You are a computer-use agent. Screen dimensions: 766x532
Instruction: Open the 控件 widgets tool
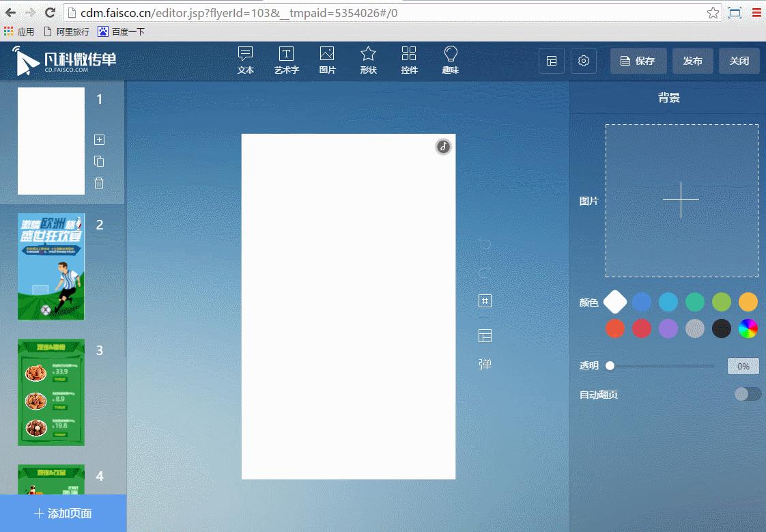[x=409, y=60]
